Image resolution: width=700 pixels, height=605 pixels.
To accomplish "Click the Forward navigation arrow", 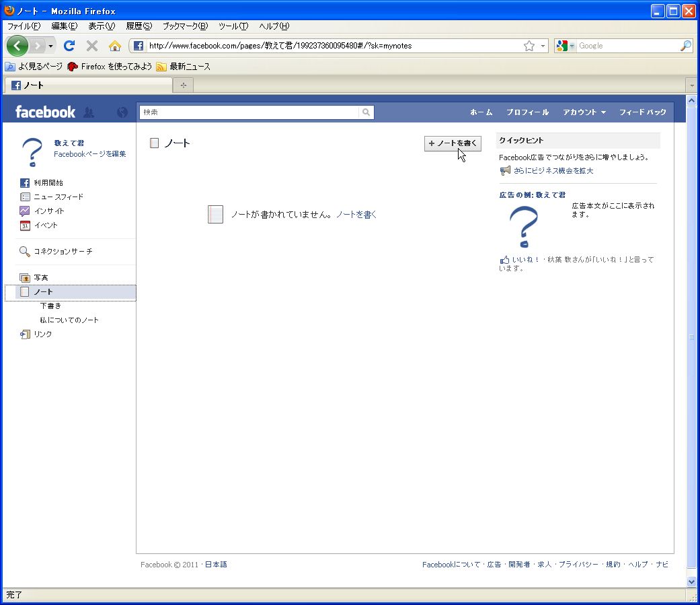I will point(37,46).
